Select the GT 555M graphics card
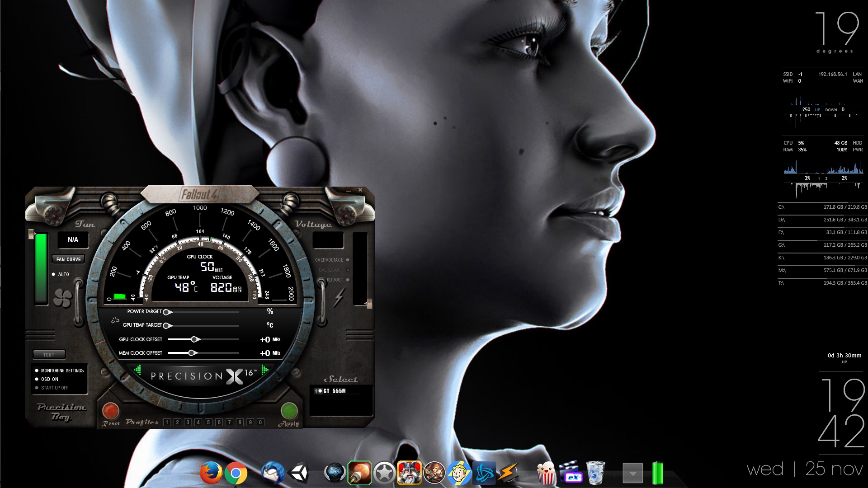This screenshot has height=488, width=868. [335, 391]
